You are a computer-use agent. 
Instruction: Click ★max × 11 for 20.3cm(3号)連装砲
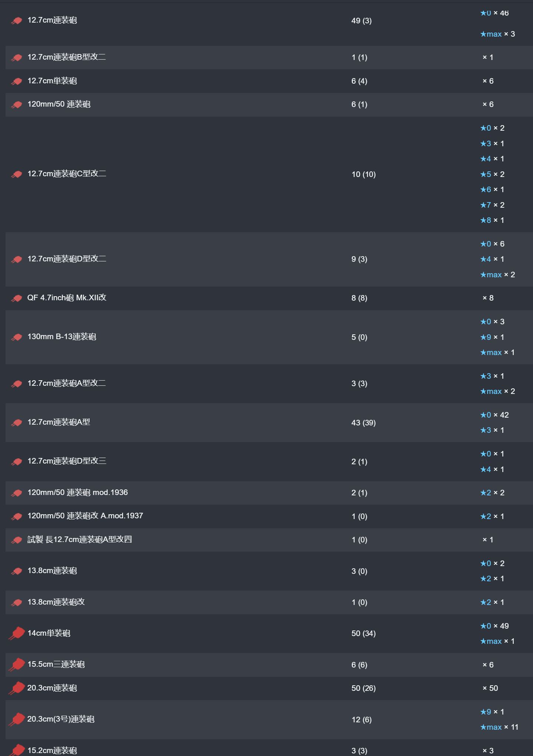click(x=499, y=727)
